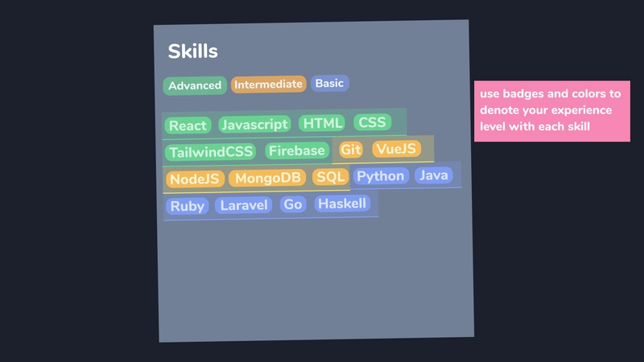Select the HTML skill badge

tap(322, 123)
